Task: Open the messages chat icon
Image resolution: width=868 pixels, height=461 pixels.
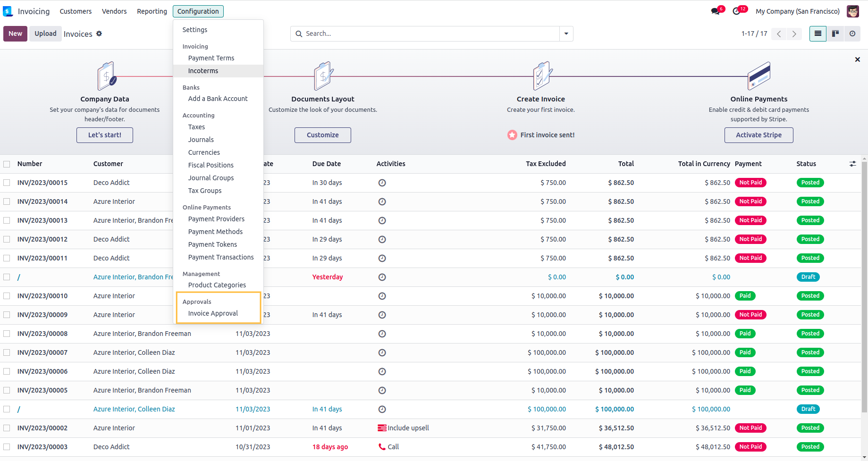Action: (x=716, y=11)
